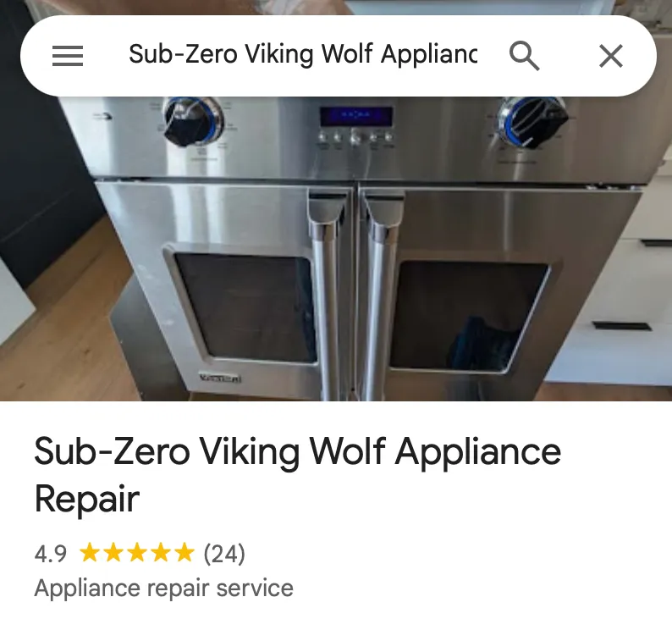Image resolution: width=672 pixels, height=630 pixels.
Task: Click the fifth yellow rating star
Action: point(185,552)
